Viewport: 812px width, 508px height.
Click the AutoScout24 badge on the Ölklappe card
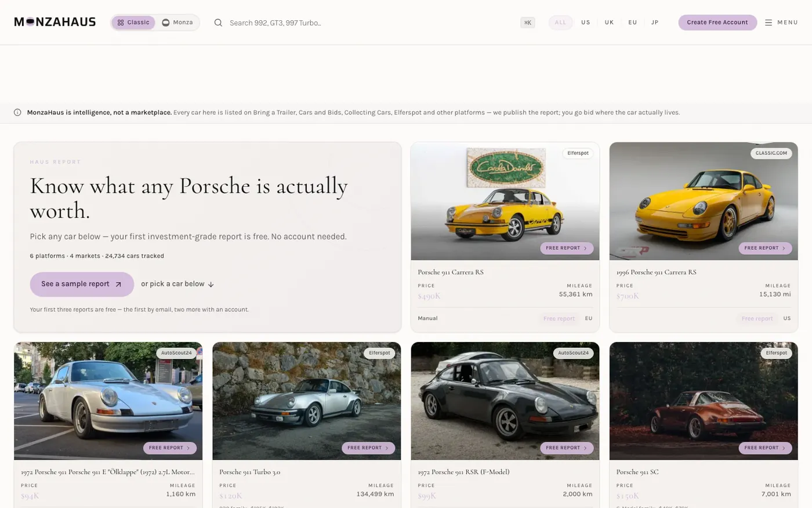tap(176, 353)
